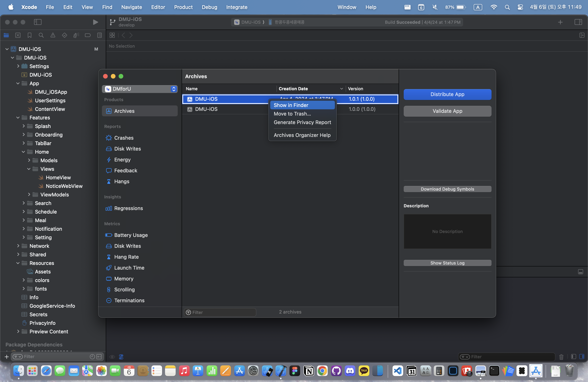The height and width of the screenshot is (382, 588).
Task: Open the Product menu in menu bar
Action: (183, 7)
